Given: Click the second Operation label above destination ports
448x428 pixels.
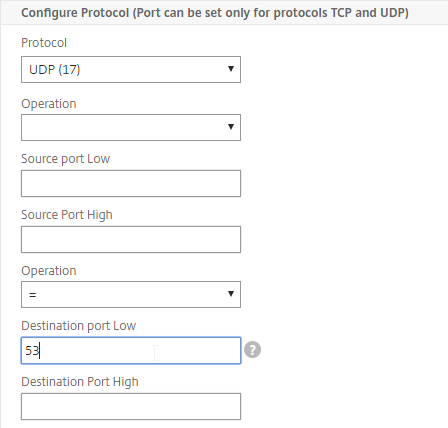Looking at the screenshot, I should point(49,271).
